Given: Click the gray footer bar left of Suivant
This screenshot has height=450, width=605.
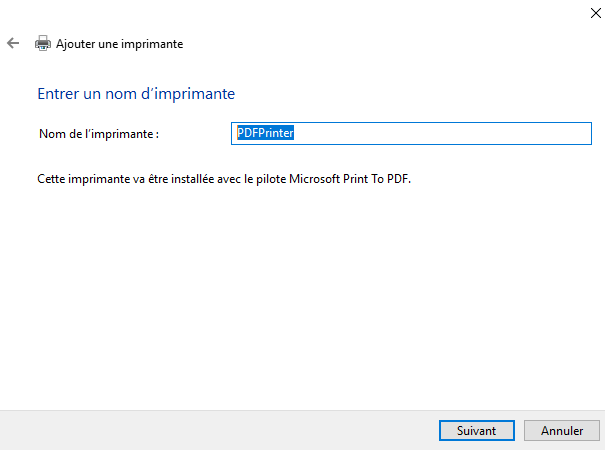Looking at the screenshot, I should (200, 430).
